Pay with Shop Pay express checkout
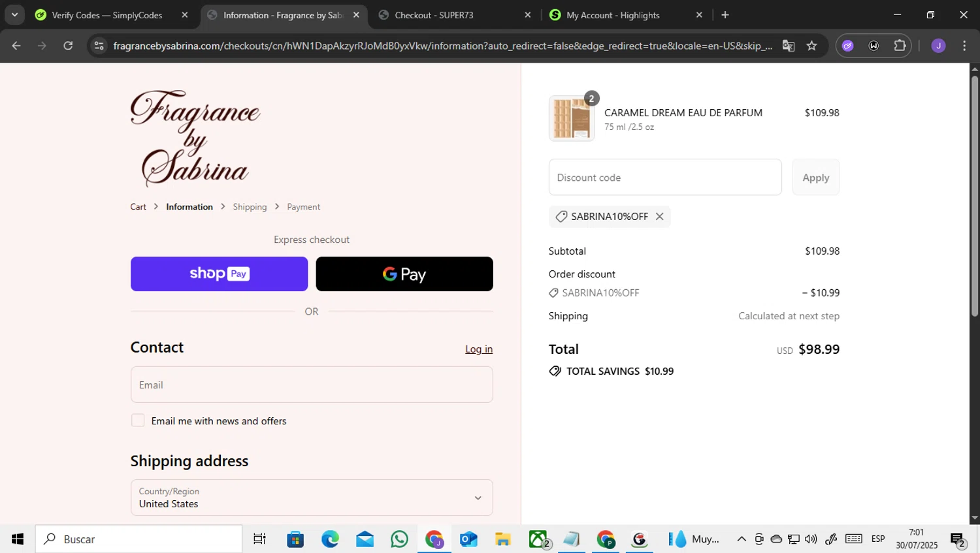This screenshot has height=553, width=980. tap(219, 274)
